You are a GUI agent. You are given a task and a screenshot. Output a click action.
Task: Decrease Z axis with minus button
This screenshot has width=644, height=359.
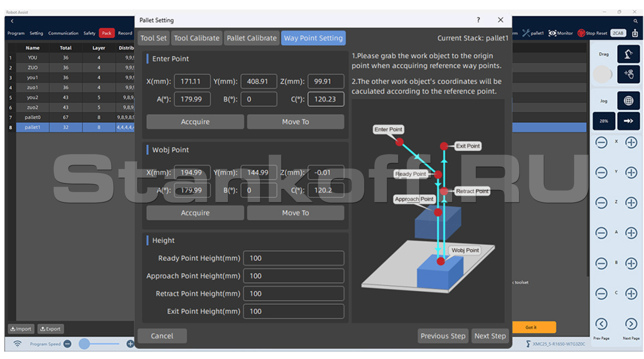pos(601,203)
